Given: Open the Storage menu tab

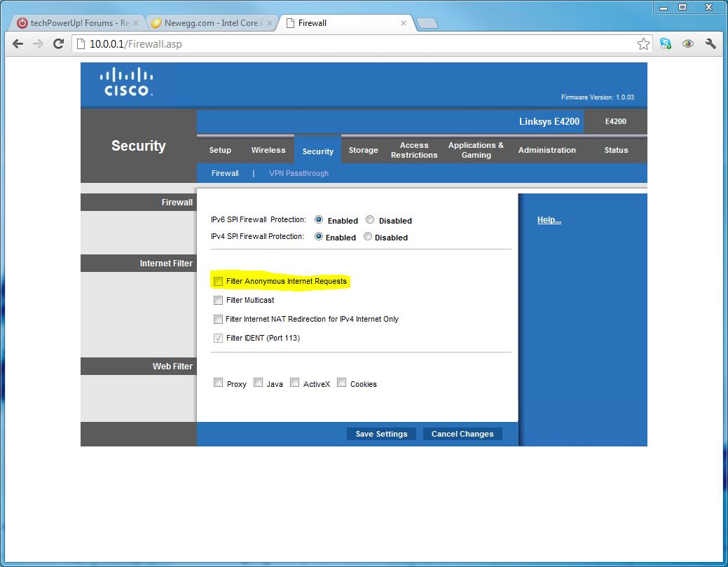Looking at the screenshot, I should 364,150.
